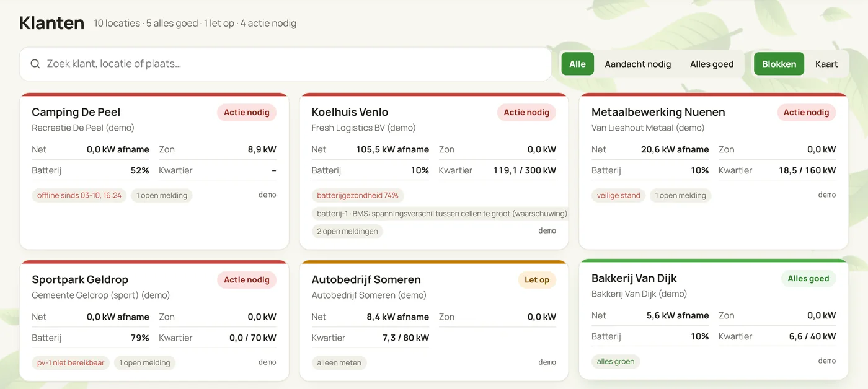This screenshot has height=389, width=868.
Task: Open the Sportpark Geldrop card
Action: click(154, 320)
